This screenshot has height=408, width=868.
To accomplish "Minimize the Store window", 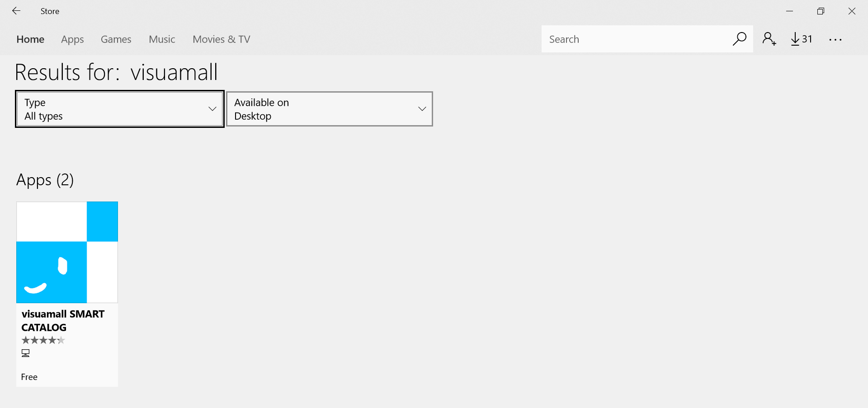I will coord(790,11).
